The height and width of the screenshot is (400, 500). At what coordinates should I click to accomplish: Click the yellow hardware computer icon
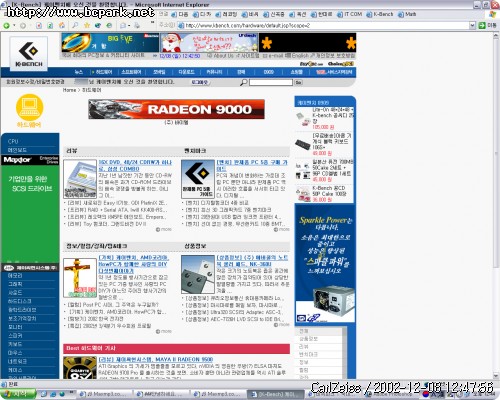tap(29, 108)
